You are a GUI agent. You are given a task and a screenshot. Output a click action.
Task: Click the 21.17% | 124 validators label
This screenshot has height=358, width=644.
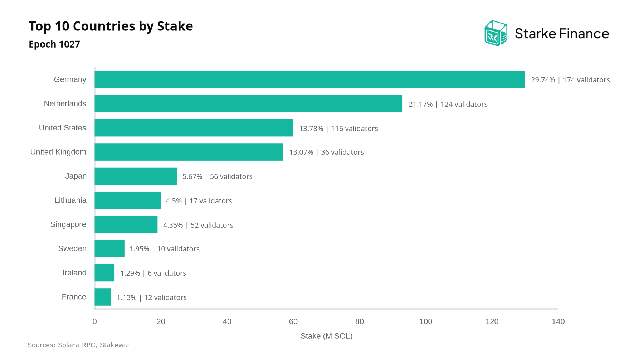448,104
